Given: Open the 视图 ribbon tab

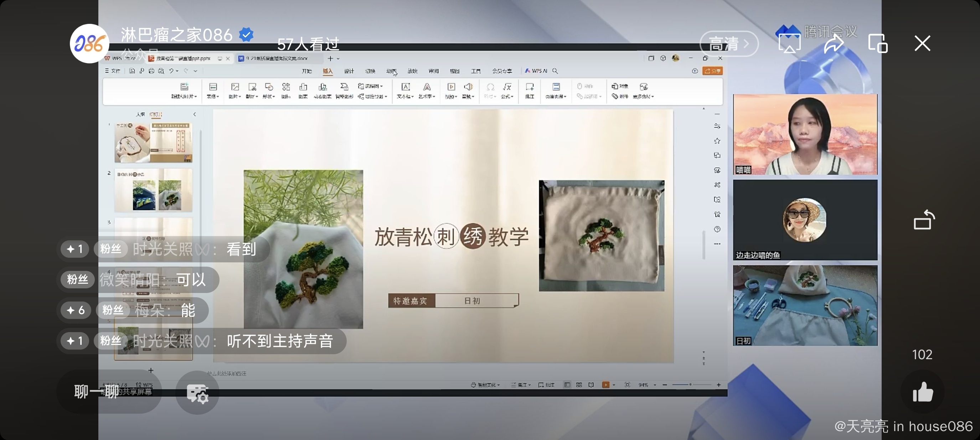Looking at the screenshot, I should 455,71.
